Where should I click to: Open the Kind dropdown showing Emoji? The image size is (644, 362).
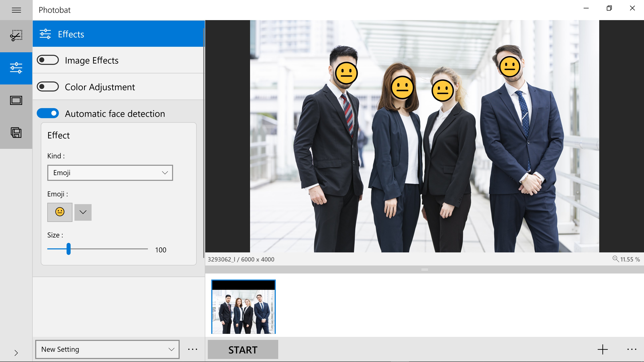tap(110, 173)
